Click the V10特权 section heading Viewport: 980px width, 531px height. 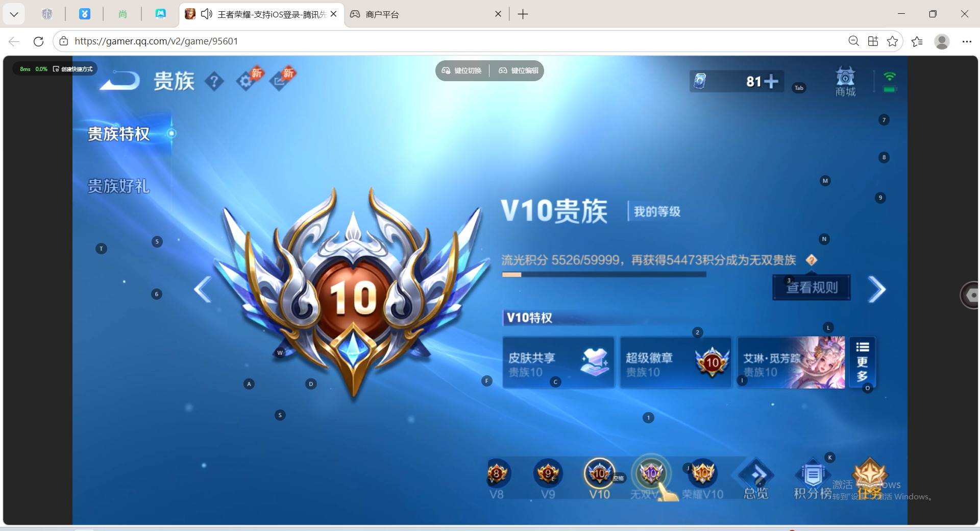click(x=529, y=318)
